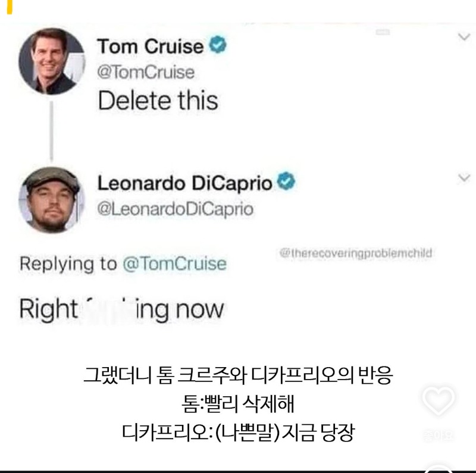Expand Tom Cruise's tweet options chevron
The width and height of the screenshot is (476, 473).
pyautogui.click(x=463, y=36)
